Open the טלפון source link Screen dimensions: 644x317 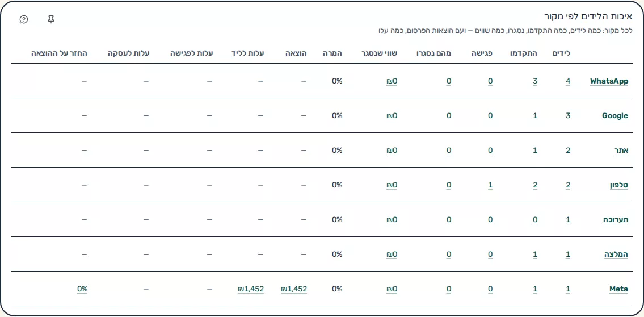[x=618, y=185]
